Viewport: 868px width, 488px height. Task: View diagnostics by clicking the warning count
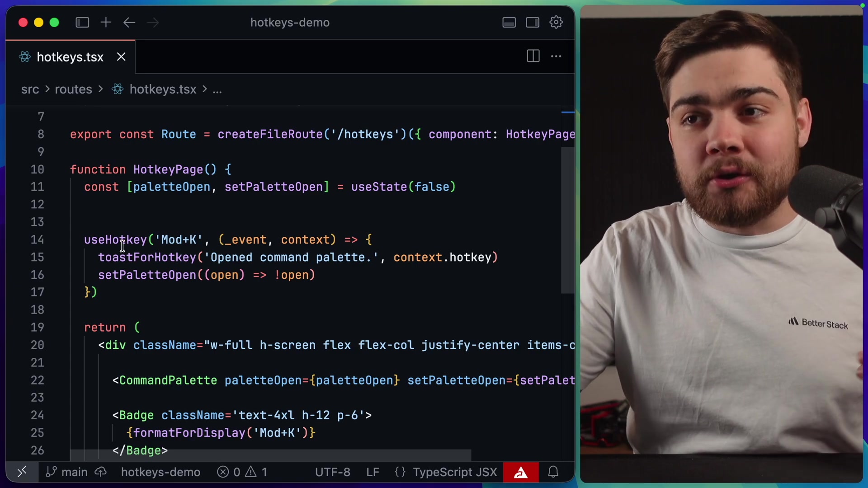258,472
